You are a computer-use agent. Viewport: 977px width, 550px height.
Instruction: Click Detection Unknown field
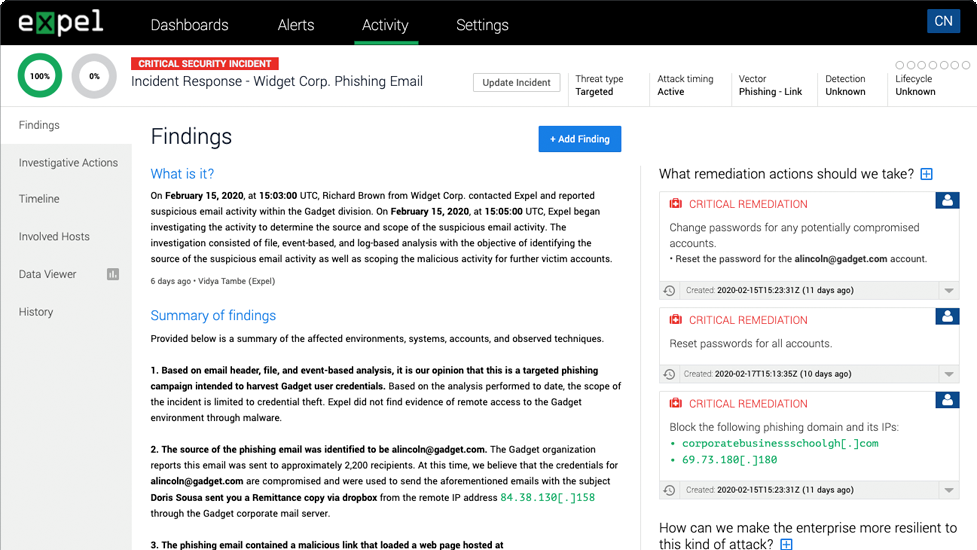[845, 85]
